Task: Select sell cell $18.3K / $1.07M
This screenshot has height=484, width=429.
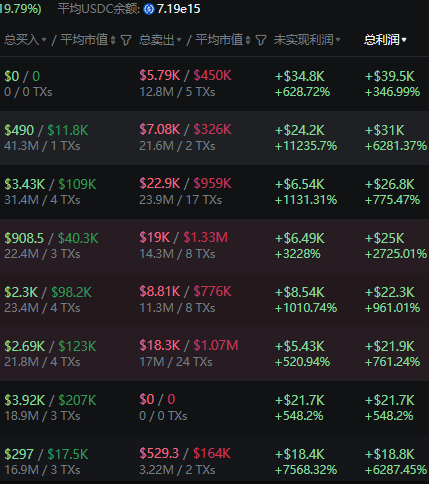Action: (x=189, y=346)
